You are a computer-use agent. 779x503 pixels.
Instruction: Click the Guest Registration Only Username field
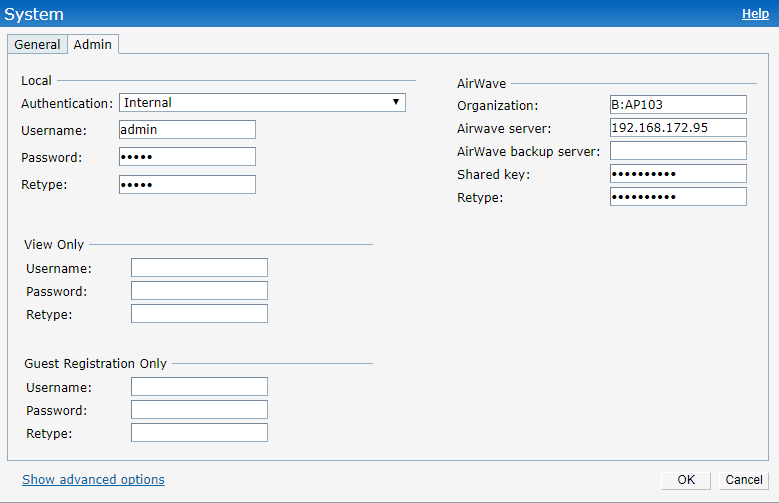point(199,387)
